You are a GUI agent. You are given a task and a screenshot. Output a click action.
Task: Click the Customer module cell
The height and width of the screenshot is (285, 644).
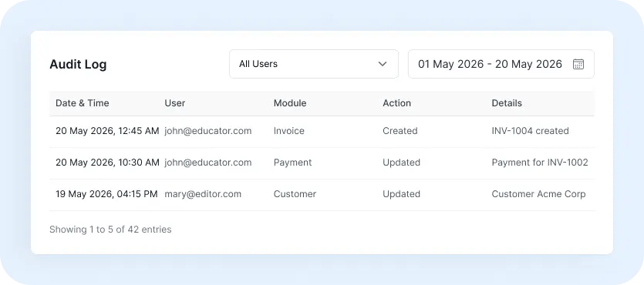[295, 194]
